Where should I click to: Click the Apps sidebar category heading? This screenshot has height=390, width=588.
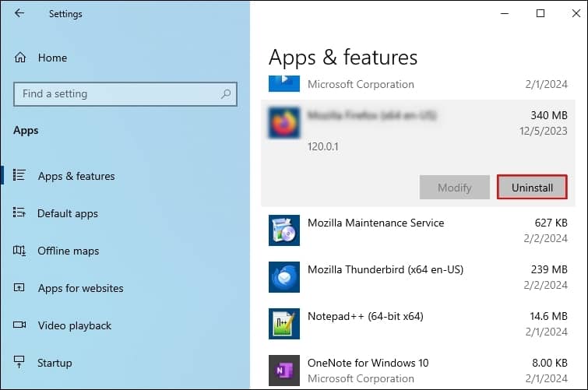click(x=26, y=131)
